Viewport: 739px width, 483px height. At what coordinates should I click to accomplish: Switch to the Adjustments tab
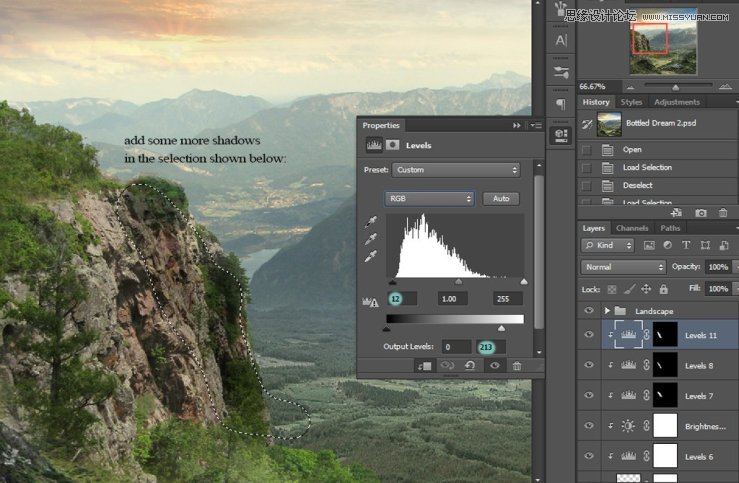[x=677, y=102]
